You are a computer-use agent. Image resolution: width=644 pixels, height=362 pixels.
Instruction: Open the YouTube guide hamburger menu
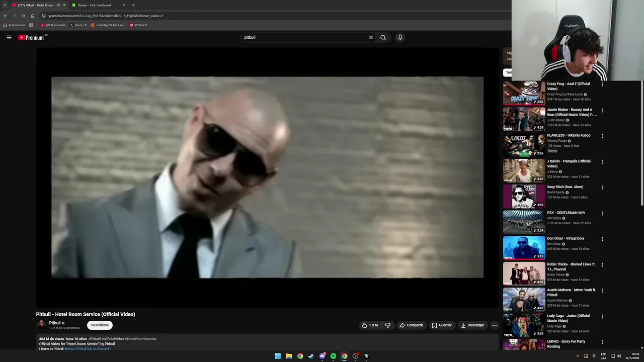[9, 37]
